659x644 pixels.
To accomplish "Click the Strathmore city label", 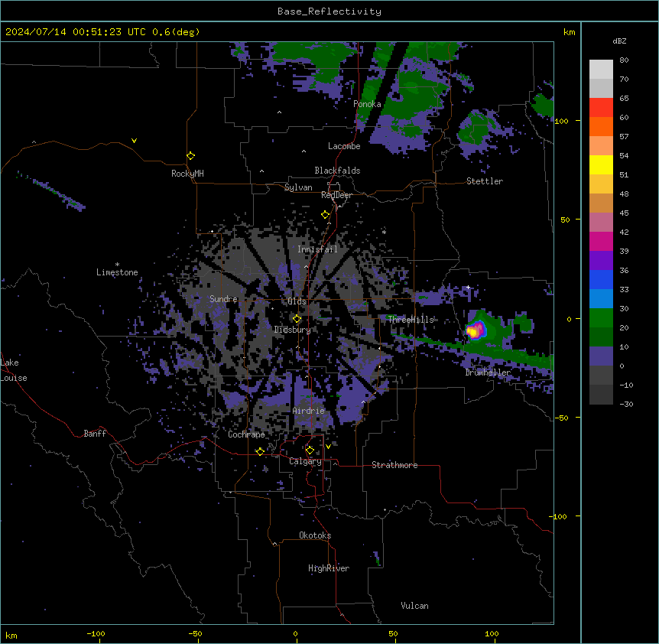I will point(394,465).
